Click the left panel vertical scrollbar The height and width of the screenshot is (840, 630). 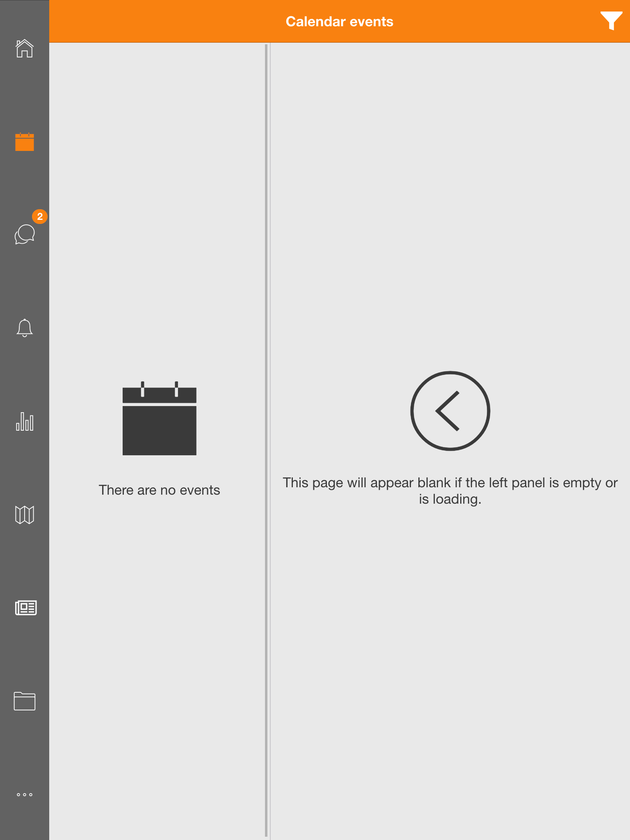click(x=266, y=441)
